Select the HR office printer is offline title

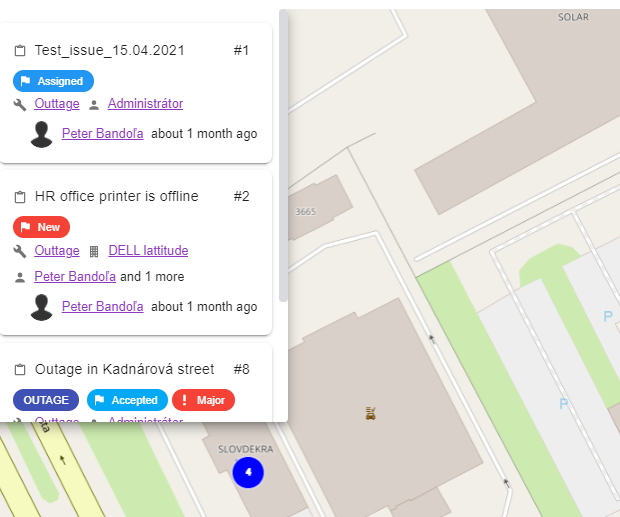116,196
